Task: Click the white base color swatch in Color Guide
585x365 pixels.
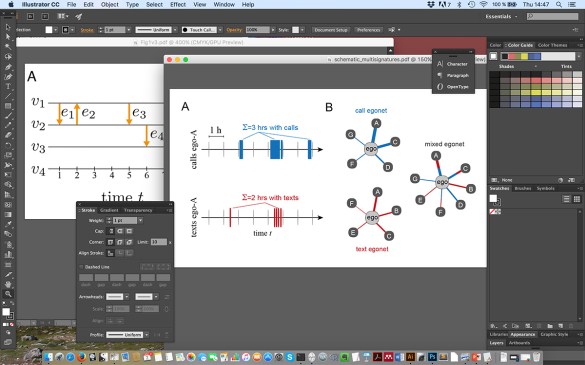Action: [493, 56]
